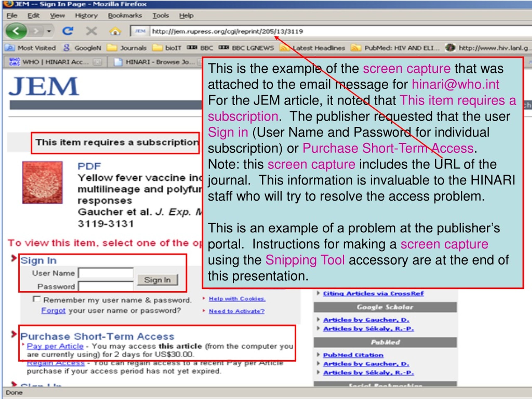Click the PDF link
532x399 pixels.
[89, 166]
